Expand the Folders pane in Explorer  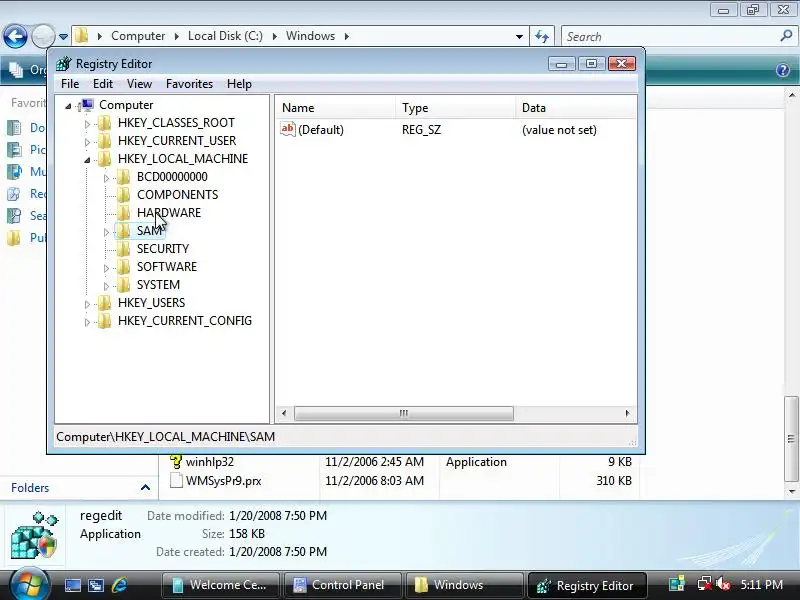point(145,488)
